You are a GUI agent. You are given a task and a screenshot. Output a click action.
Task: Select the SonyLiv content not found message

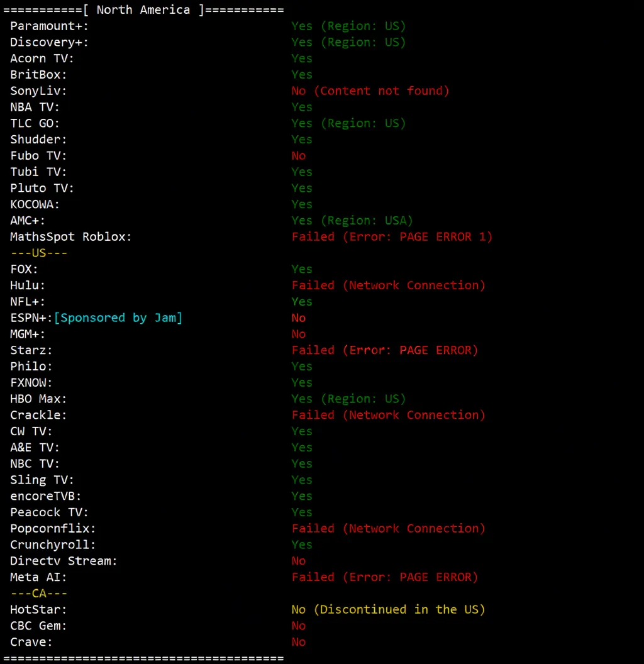click(370, 91)
